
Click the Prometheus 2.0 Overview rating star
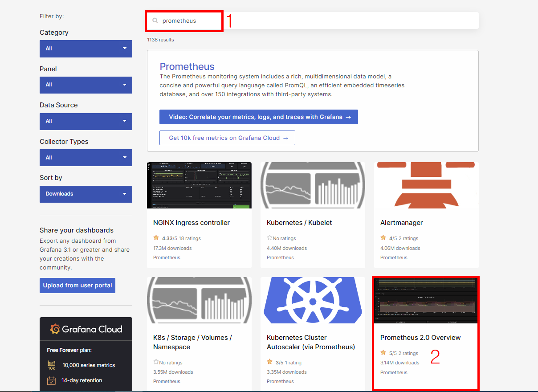click(383, 353)
